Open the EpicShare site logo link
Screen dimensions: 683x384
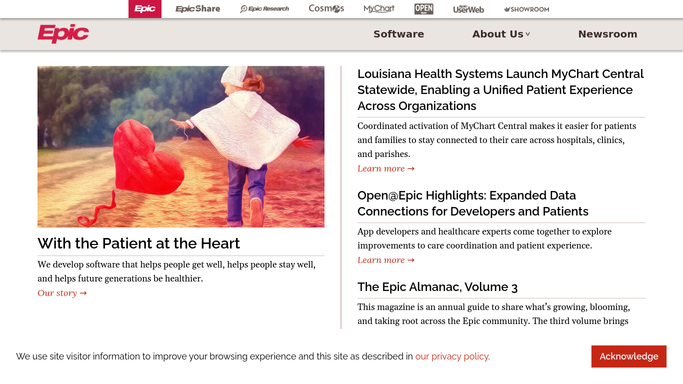click(197, 9)
